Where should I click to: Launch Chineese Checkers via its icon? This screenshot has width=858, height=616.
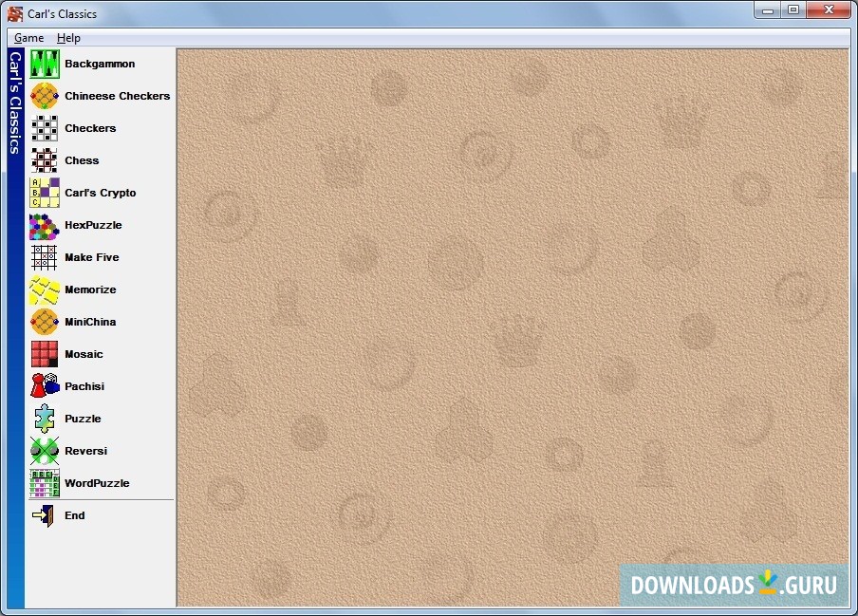(45, 96)
